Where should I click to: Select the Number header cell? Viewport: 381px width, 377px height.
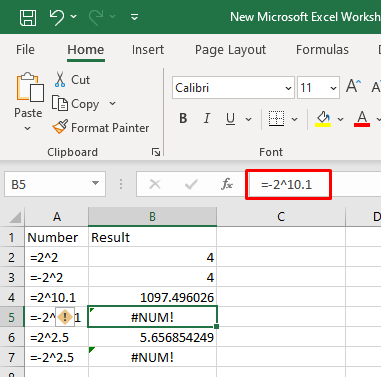click(56, 237)
